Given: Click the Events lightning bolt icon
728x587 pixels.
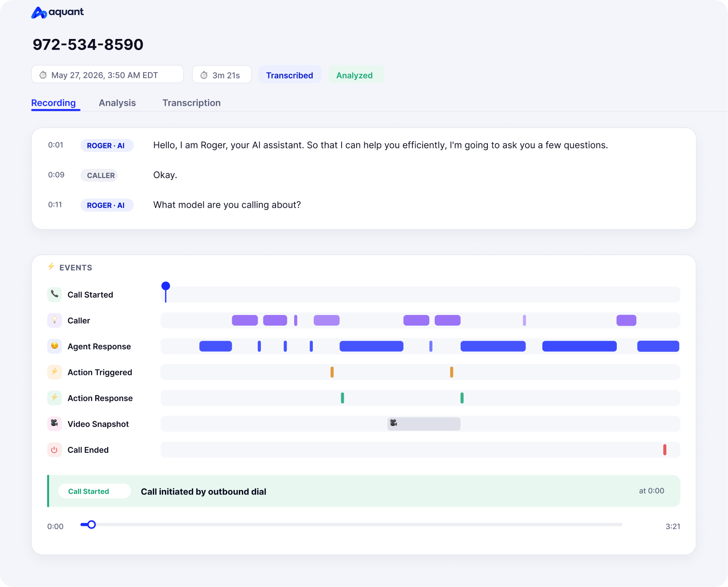Looking at the screenshot, I should coord(51,267).
